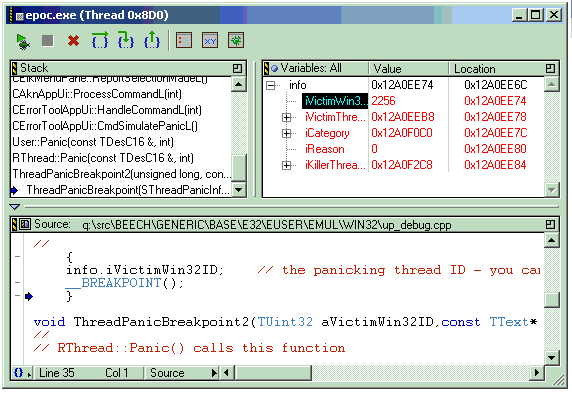The image size is (572, 393).
Task: Select ThreadPanicBreakpoint(SThreadPanicInf... stack frame
Action: coord(128,190)
